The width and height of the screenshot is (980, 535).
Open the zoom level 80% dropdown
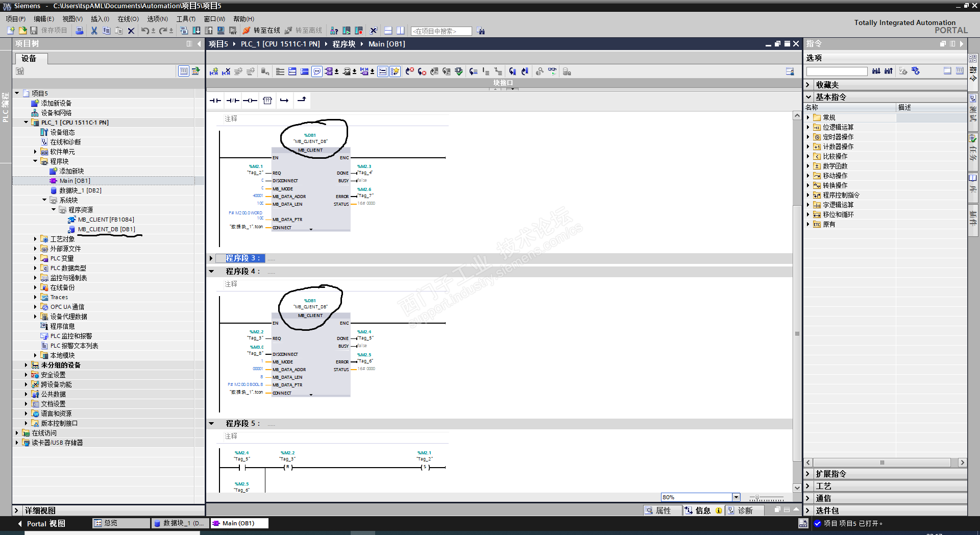pyautogui.click(x=736, y=497)
